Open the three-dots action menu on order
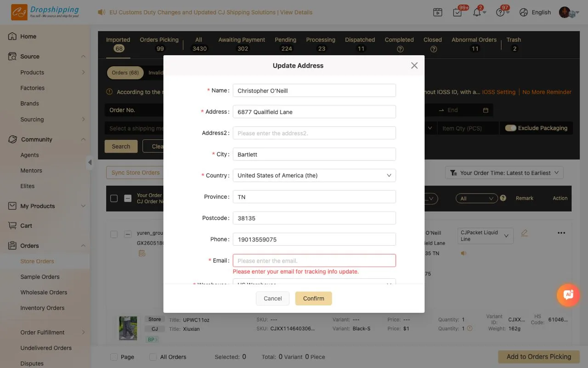 (x=561, y=233)
